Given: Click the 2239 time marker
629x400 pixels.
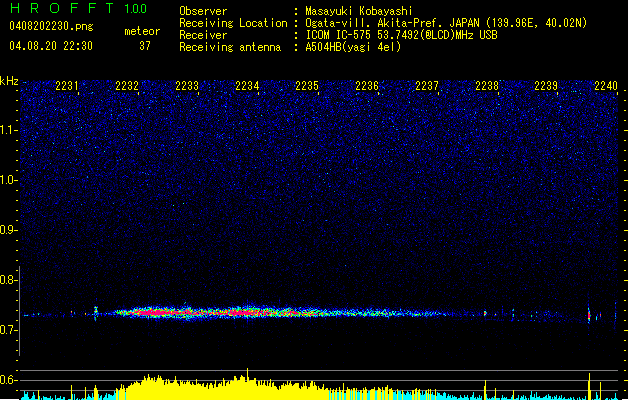Looking at the screenshot, I should [546, 86].
